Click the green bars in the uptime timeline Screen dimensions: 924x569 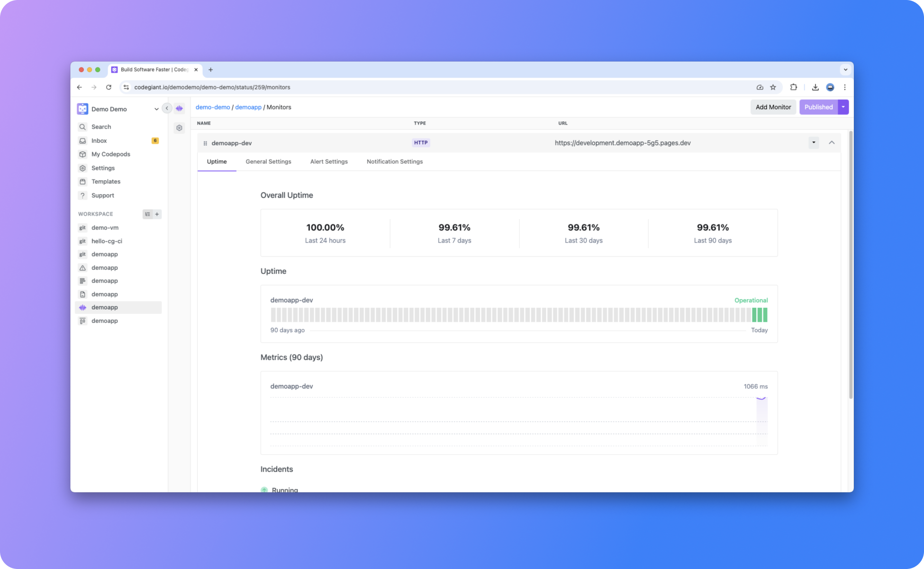760,315
